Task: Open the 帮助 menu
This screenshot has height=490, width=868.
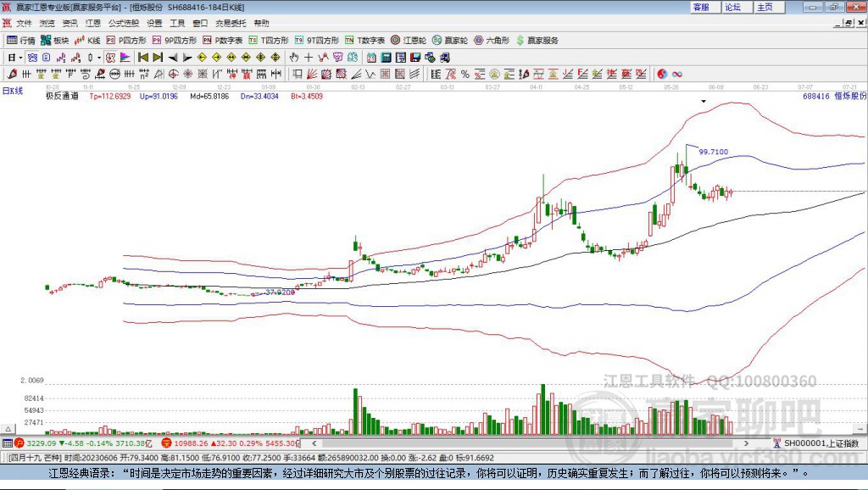Action: coord(261,23)
